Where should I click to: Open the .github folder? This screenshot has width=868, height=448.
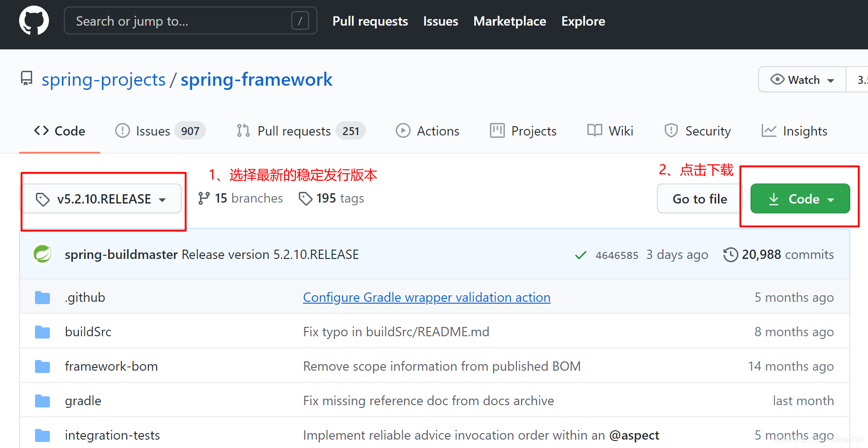[85, 298]
